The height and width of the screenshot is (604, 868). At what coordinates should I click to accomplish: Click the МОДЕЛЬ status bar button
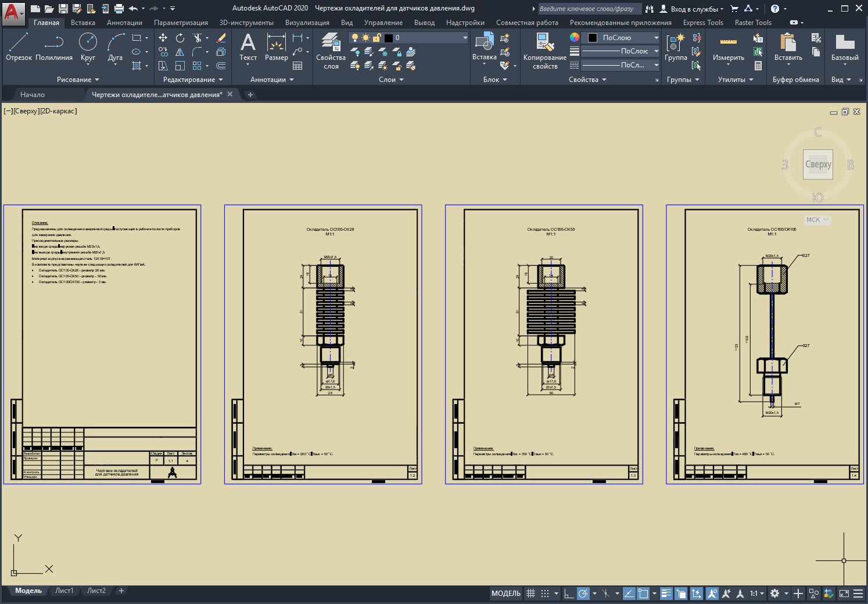[x=505, y=594]
